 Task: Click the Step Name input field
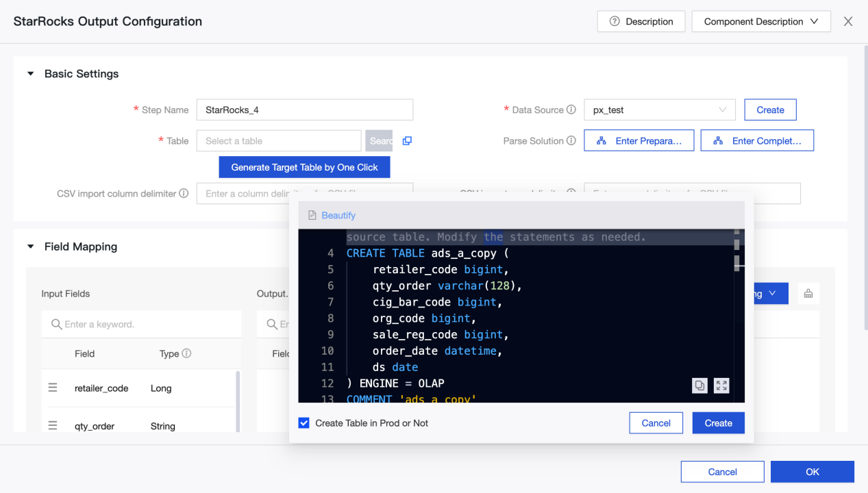(304, 110)
